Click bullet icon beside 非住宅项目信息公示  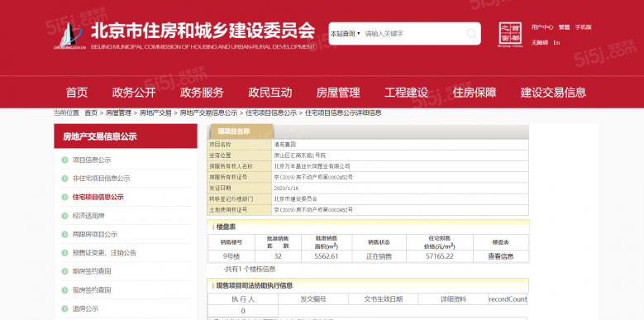tap(64, 179)
